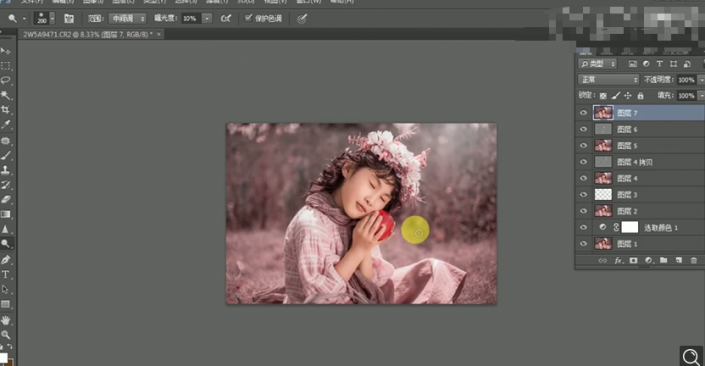Open the 范围 midtones dropdown

click(128, 18)
